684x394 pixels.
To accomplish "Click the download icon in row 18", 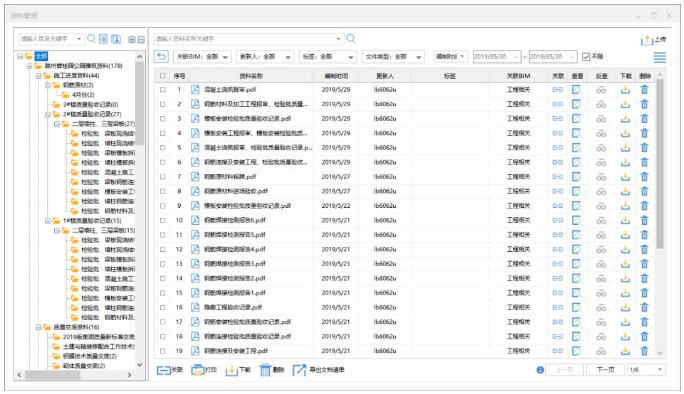I will coord(625,336).
